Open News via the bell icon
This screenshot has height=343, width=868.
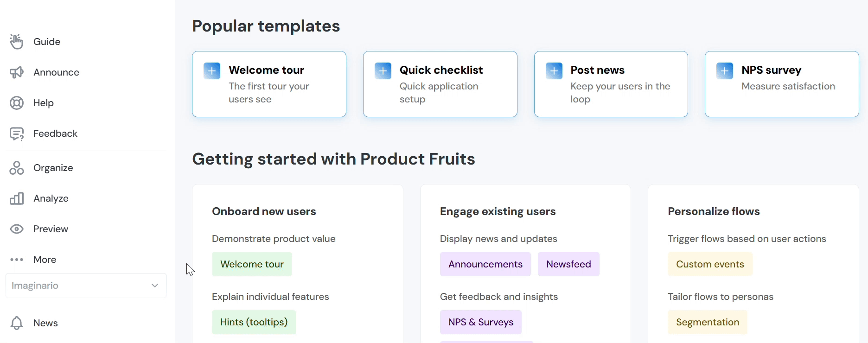pyautogui.click(x=17, y=323)
